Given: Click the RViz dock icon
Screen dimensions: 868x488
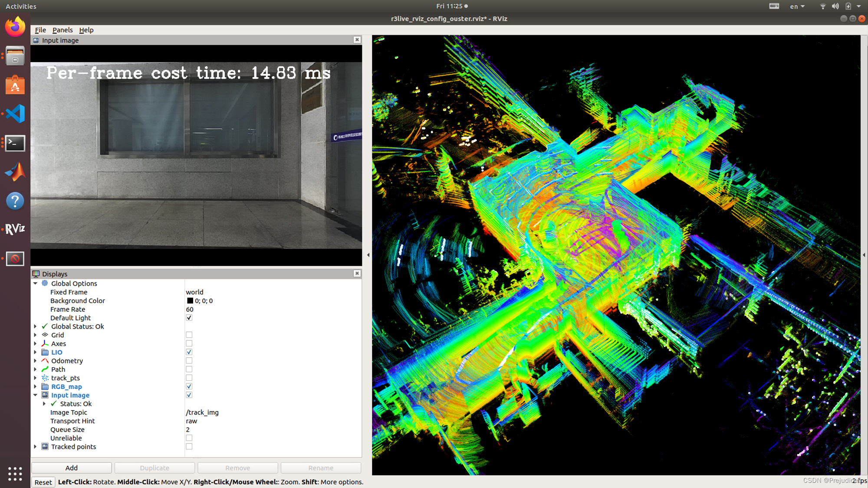Looking at the screenshot, I should 15,229.
